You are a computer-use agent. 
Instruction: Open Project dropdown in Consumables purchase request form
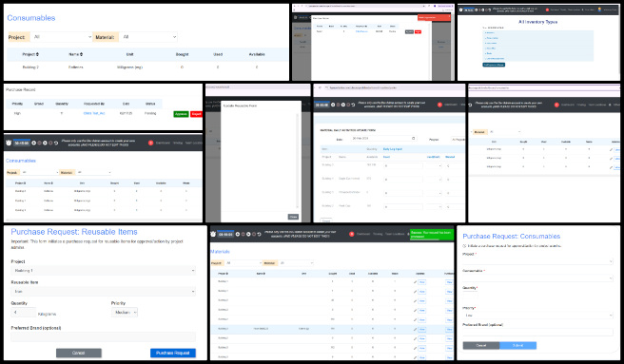click(537, 261)
